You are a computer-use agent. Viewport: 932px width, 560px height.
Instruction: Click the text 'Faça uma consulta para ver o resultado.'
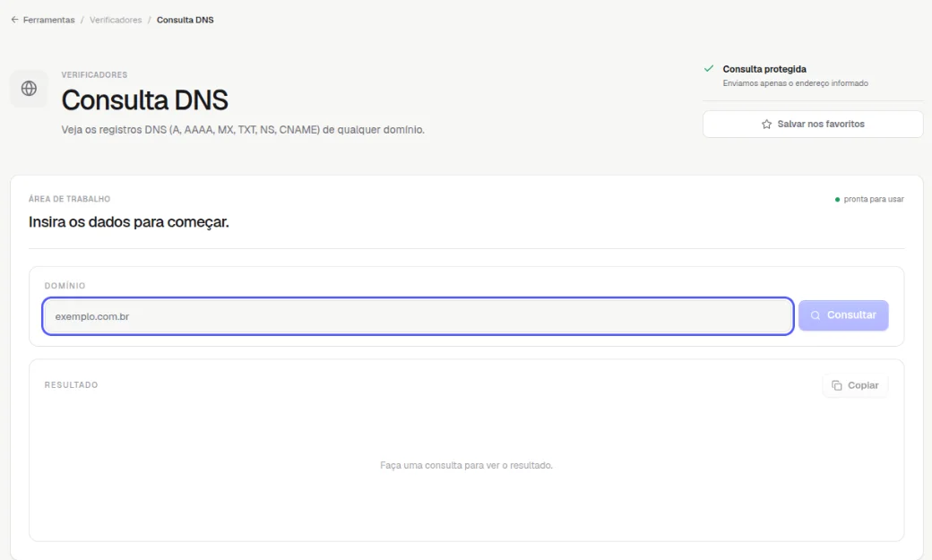467,465
